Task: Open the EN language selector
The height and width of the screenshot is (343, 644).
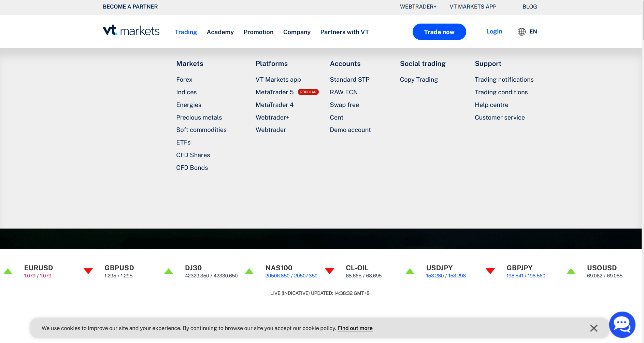Action: click(x=533, y=31)
